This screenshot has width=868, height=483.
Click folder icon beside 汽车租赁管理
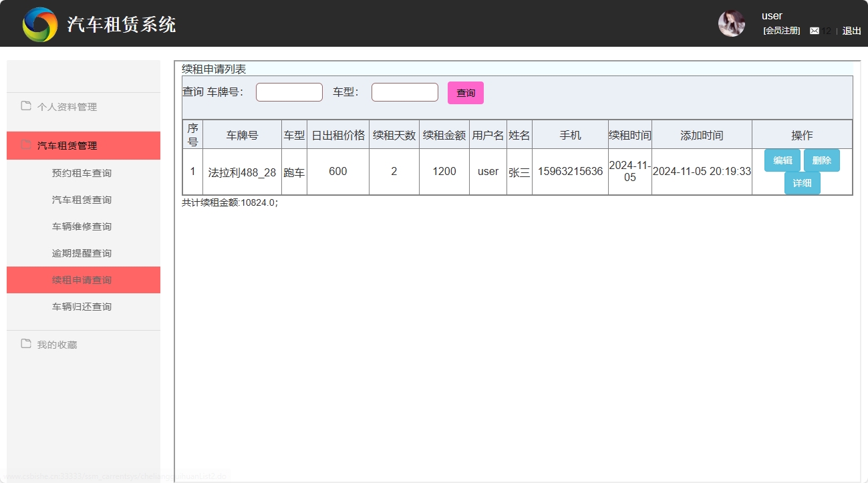click(26, 145)
